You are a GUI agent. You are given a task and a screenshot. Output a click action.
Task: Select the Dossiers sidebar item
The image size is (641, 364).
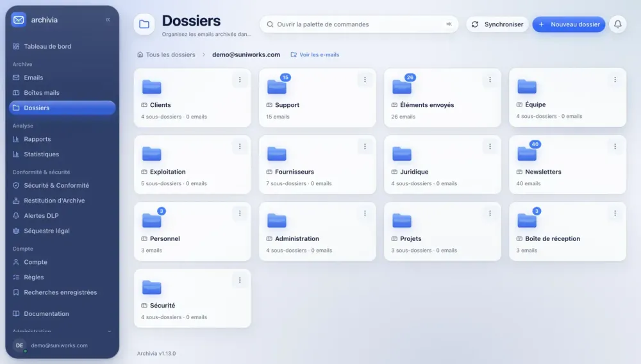pyautogui.click(x=62, y=108)
